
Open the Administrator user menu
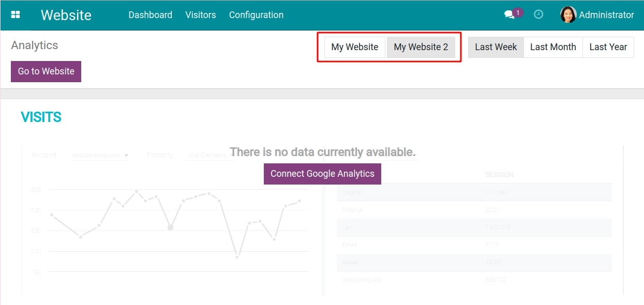pos(606,15)
